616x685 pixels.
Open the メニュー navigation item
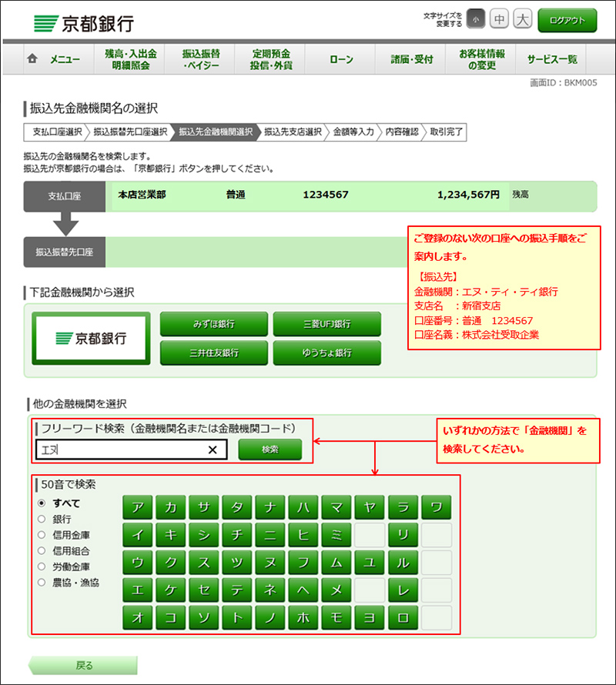(59, 59)
